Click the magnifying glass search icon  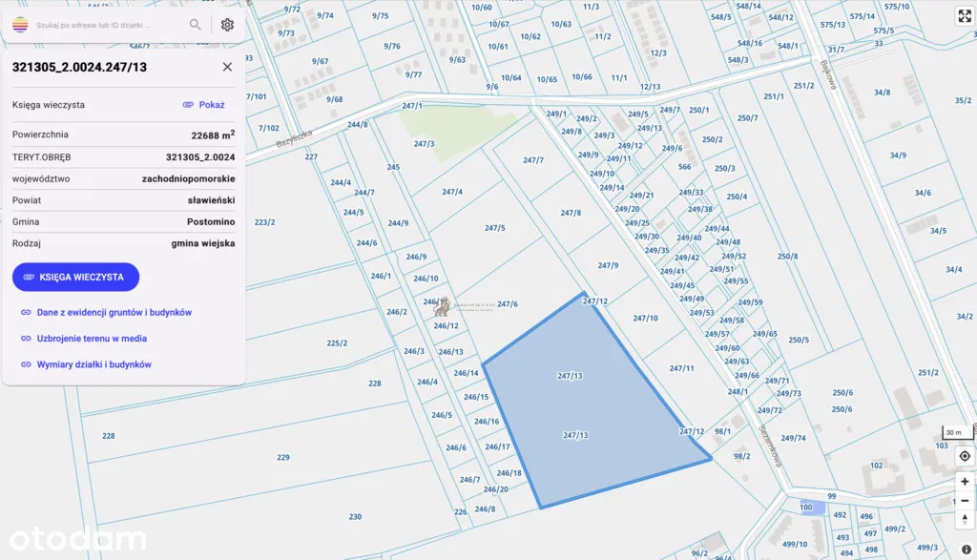point(196,25)
